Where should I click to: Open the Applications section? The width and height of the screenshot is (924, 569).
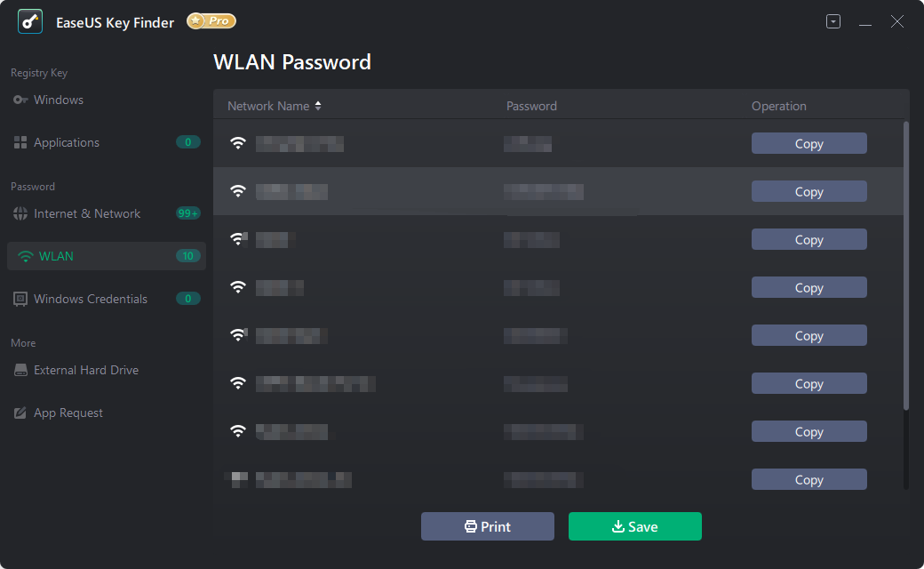pyautogui.click(x=67, y=142)
